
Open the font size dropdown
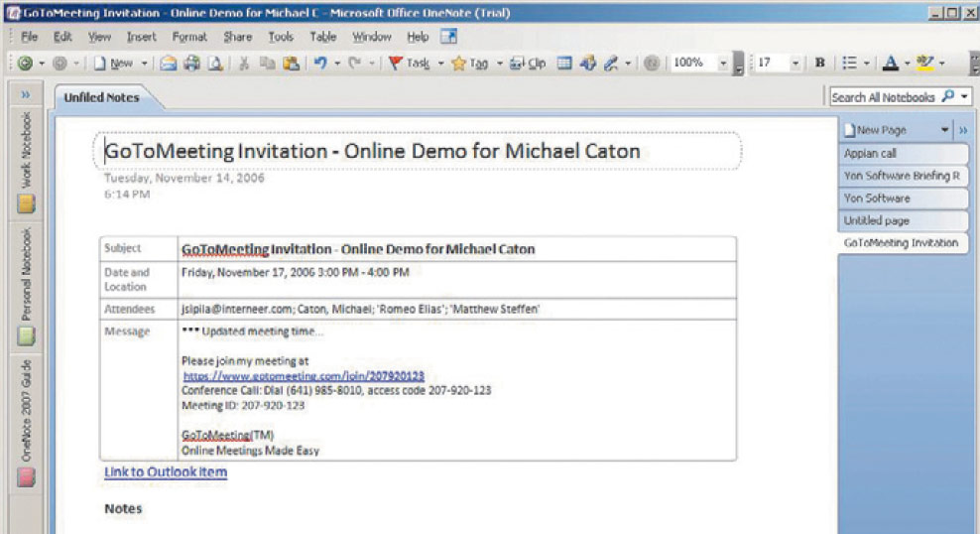[796, 63]
